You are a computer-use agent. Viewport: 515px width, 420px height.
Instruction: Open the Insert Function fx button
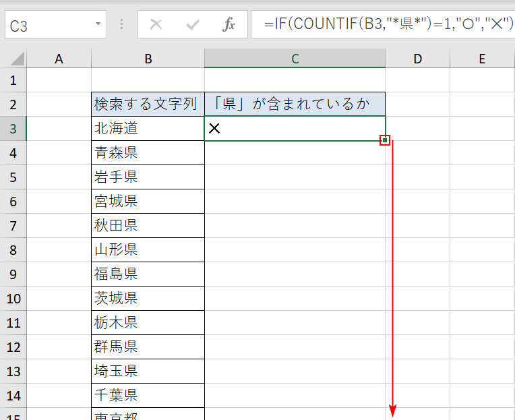[229, 25]
